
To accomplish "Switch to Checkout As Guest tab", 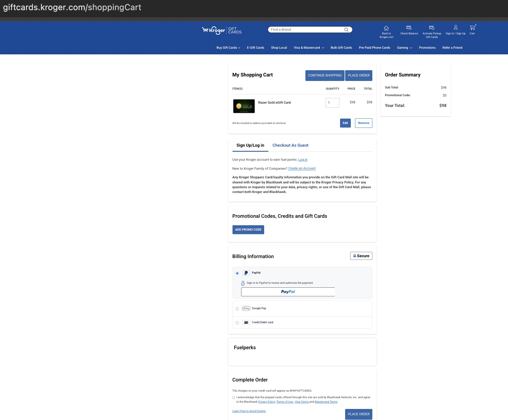I will 290,145.
